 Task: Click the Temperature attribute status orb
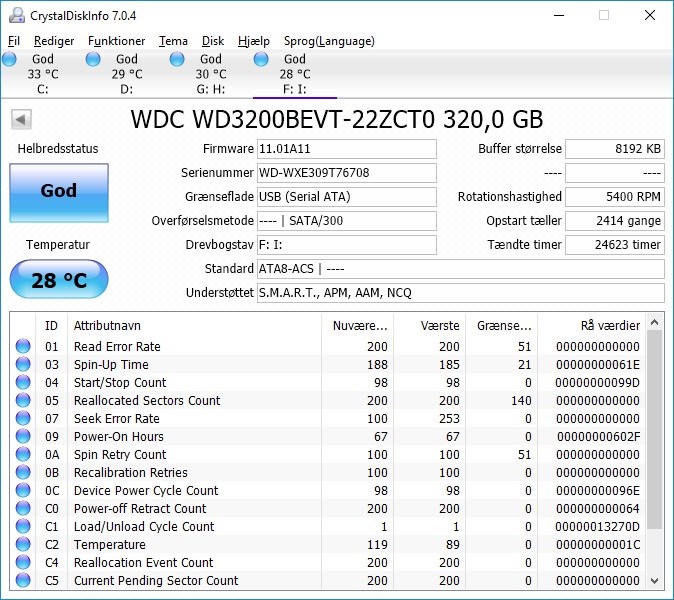click(x=23, y=544)
